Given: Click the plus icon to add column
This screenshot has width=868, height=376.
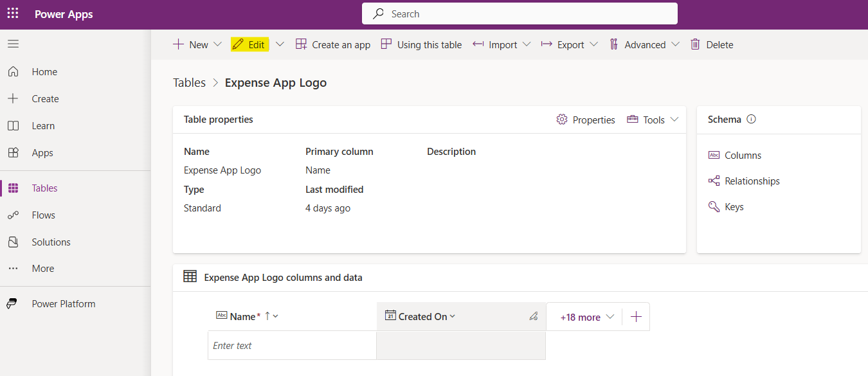Looking at the screenshot, I should click(636, 317).
